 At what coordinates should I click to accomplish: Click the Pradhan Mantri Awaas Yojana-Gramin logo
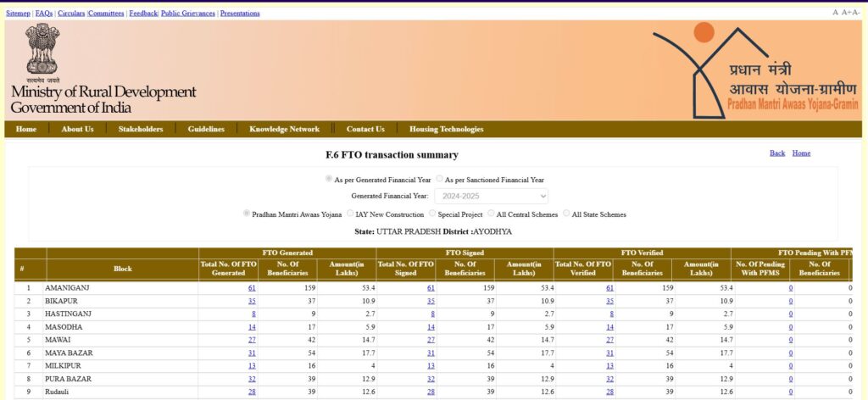point(755,71)
